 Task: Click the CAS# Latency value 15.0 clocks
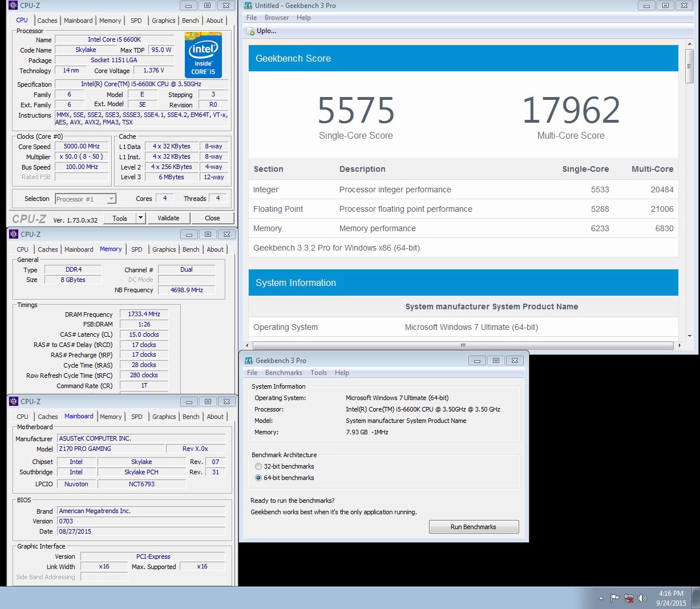[144, 334]
